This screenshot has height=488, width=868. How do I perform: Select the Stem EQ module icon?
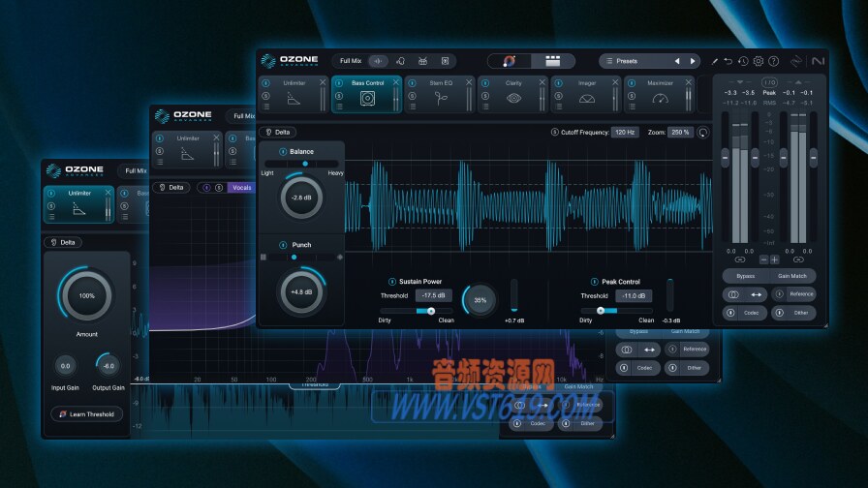[x=441, y=99]
